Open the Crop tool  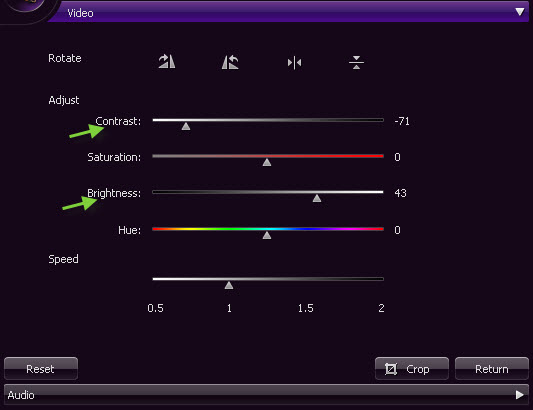pyautogui.click(x=412, y=369)
